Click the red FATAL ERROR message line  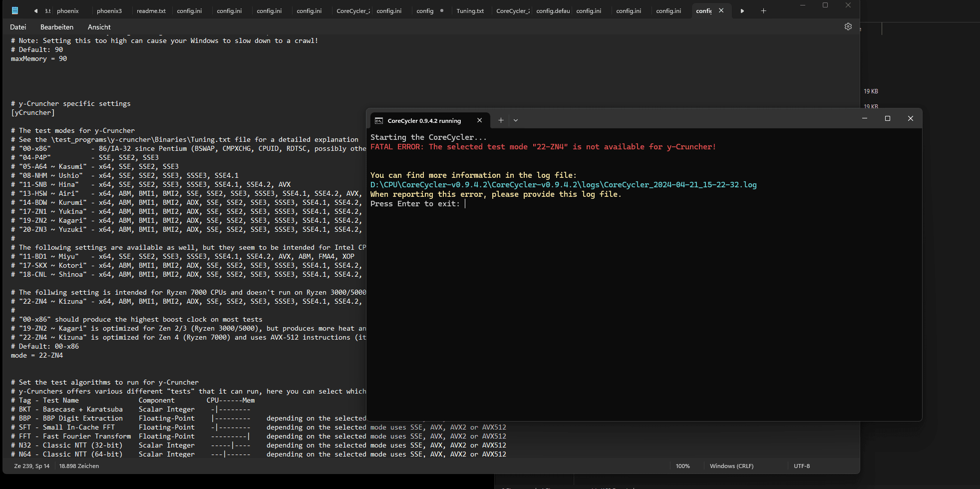(x=543, y=147)
